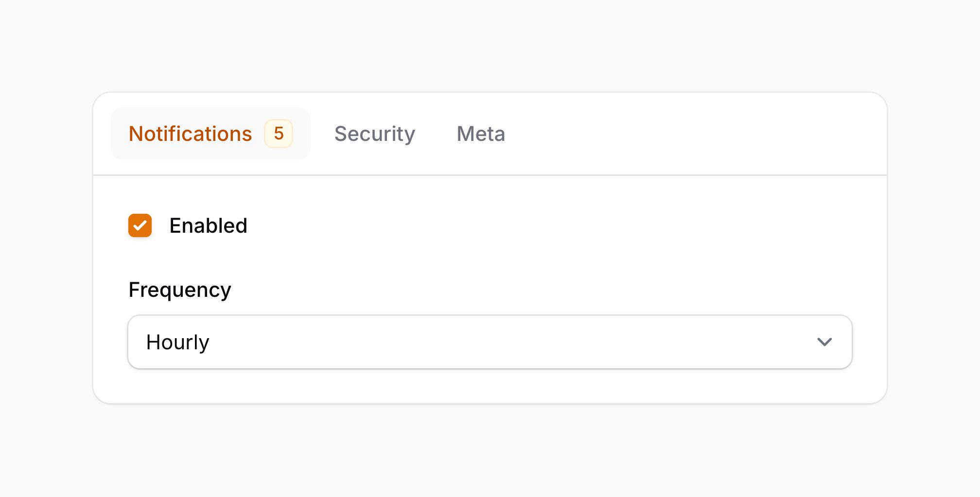Image resolution: width=980 pixels, height=497 pixels.
Task: Click the notification count badge
Action: [x=279, y=134]
